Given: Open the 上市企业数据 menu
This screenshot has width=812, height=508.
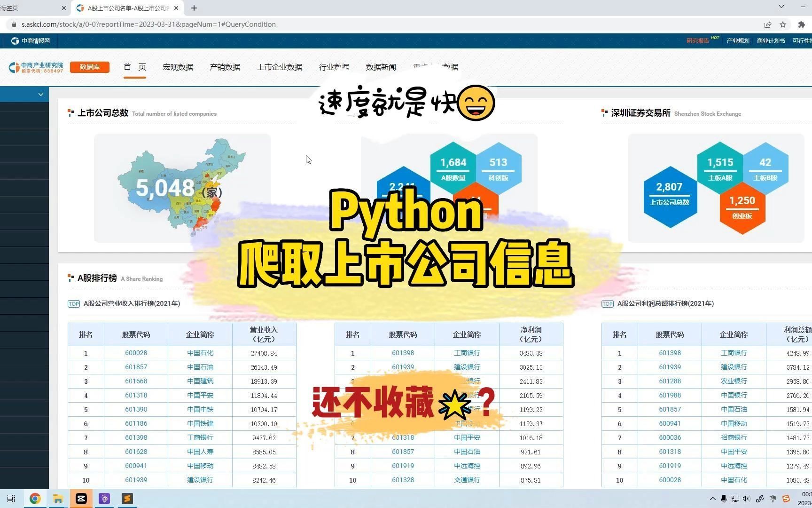Looking at the screenshot, I should (280, 67).
